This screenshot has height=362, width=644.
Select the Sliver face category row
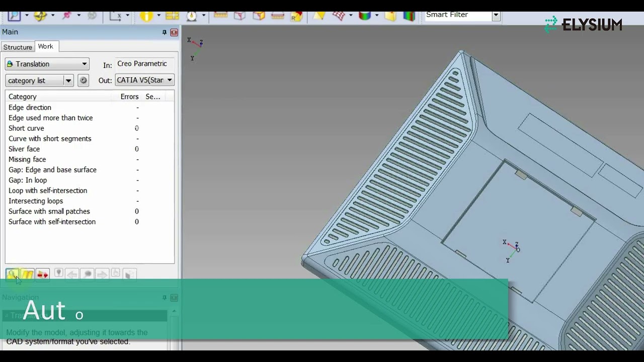(90, 149)
